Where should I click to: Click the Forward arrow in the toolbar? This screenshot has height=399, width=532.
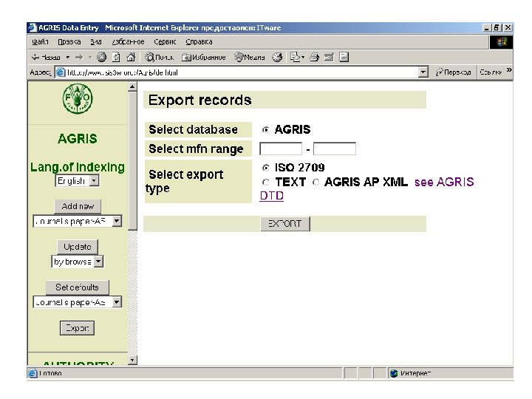[x=79, y=58]
